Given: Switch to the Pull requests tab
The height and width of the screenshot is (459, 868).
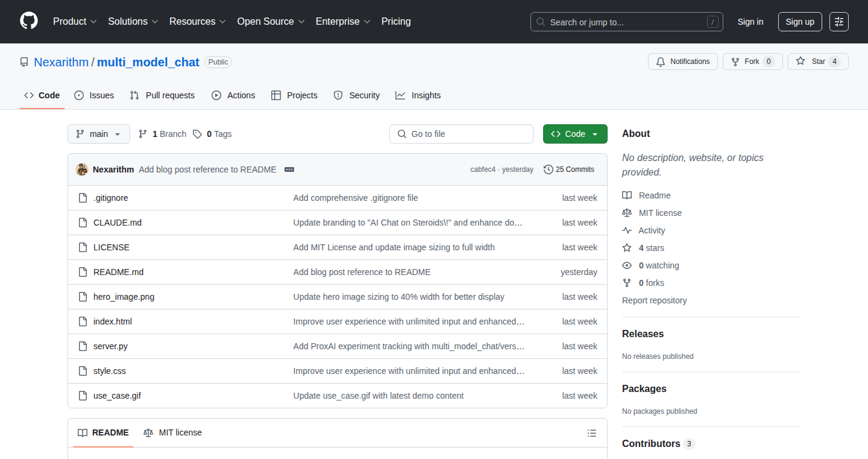Looking at the screenshot, I should point(162,95).
